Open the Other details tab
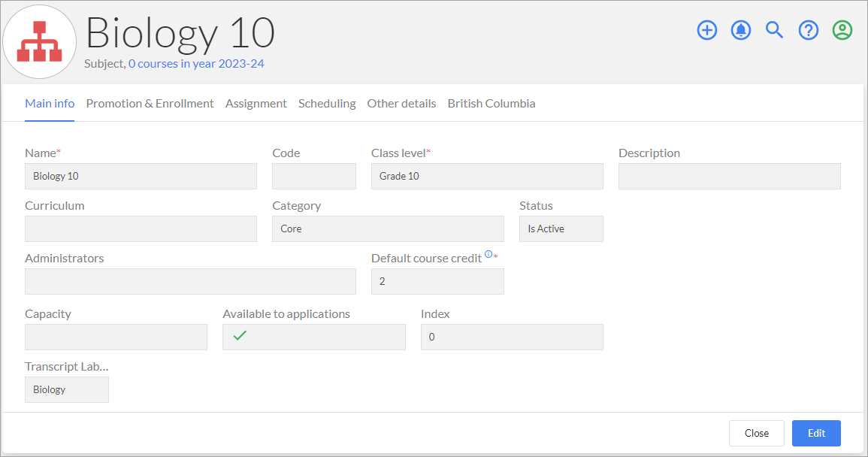The height and width of the screenshot is (457, 868). [x=401, y=104]
